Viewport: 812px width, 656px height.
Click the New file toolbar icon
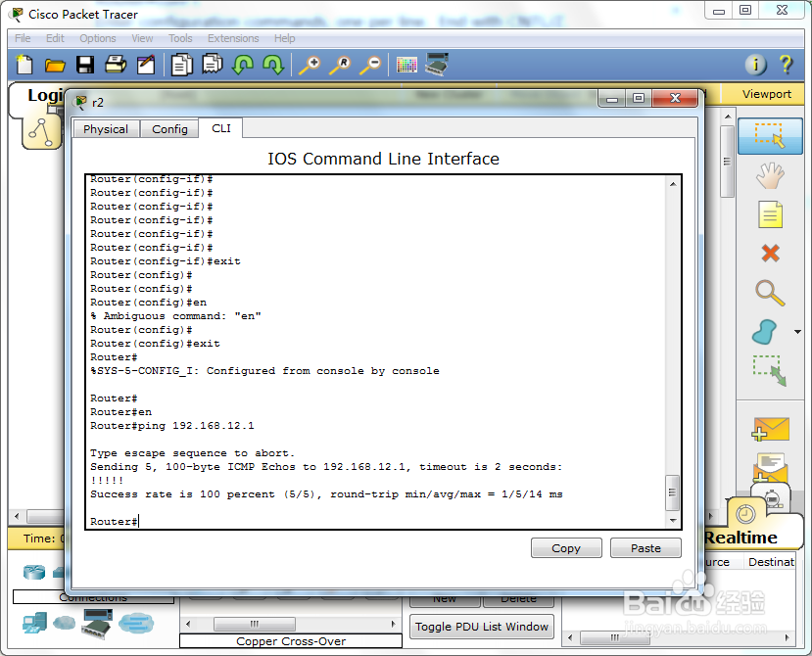pyautogui.click(x=24, y=65)
